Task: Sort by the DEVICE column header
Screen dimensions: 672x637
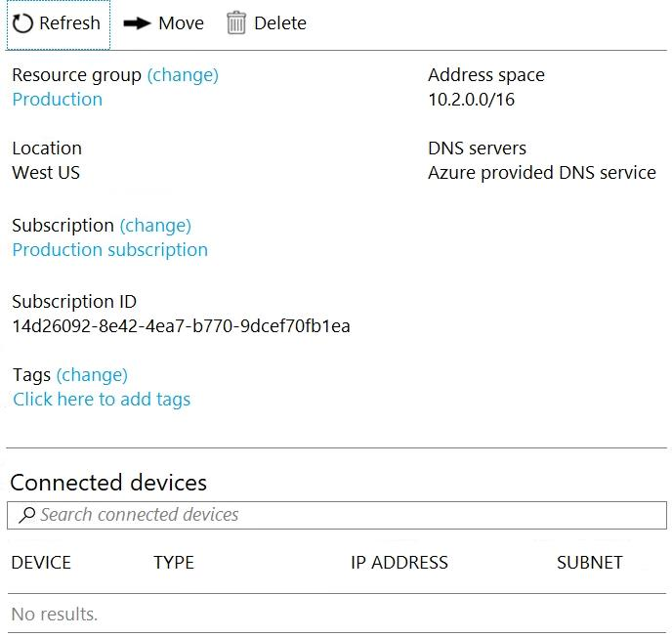Action: click(x=41, y=563)
